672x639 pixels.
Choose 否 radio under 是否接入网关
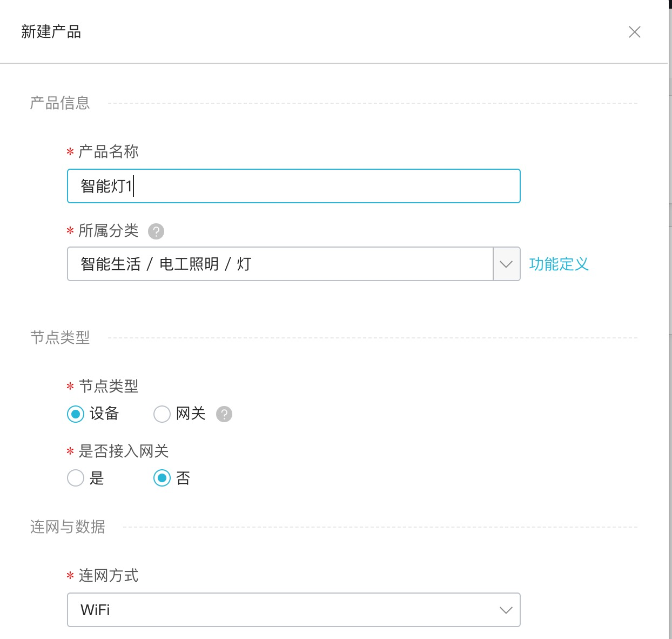point(162,478)
